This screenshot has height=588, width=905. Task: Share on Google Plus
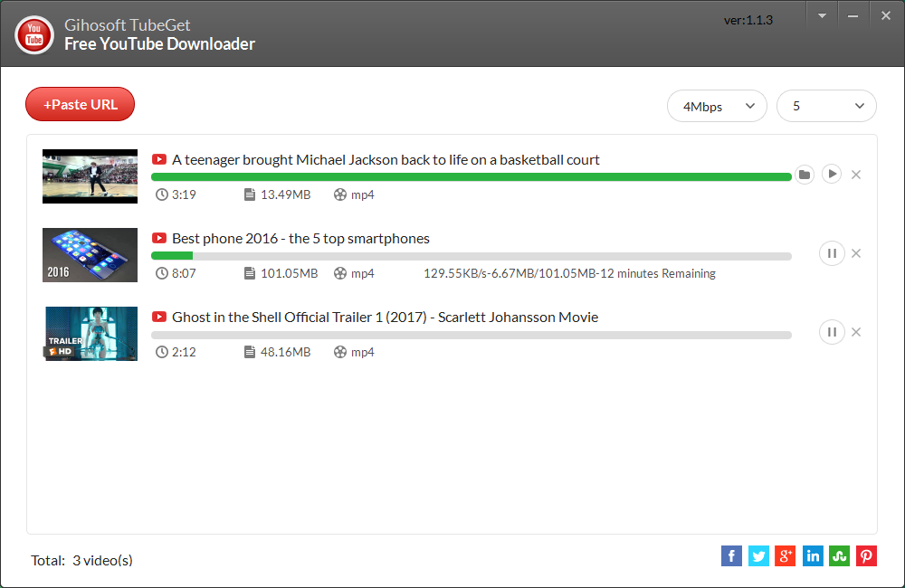pyautogui.click(x=786, y=556)
